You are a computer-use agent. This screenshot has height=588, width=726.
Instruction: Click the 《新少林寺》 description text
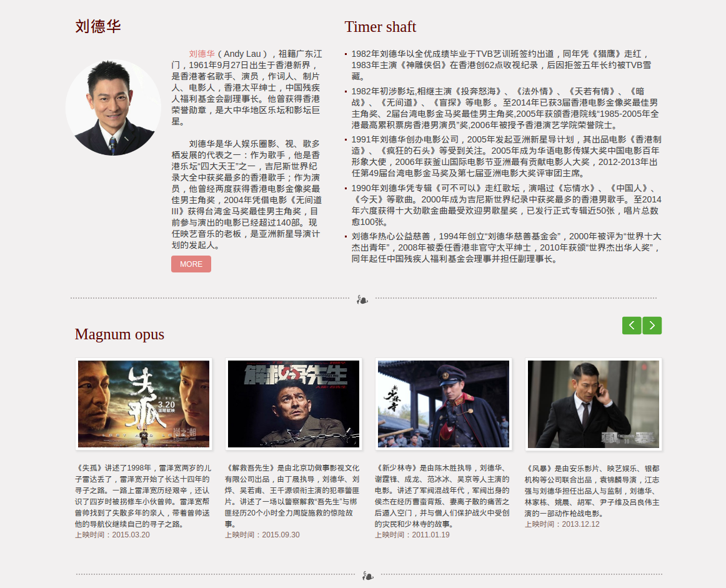443,496
